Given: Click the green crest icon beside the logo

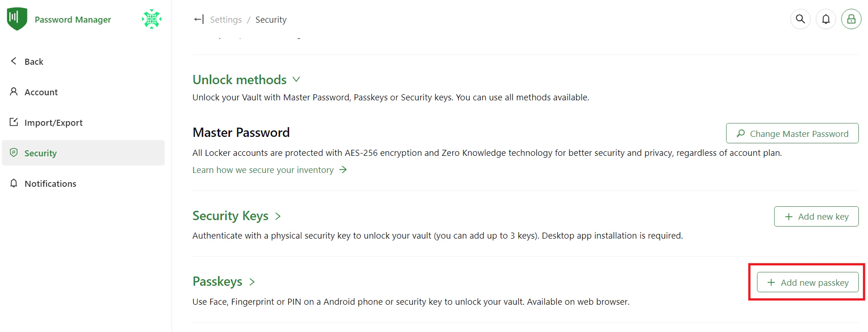Looking at the screenshot, I should pos(151,19).
